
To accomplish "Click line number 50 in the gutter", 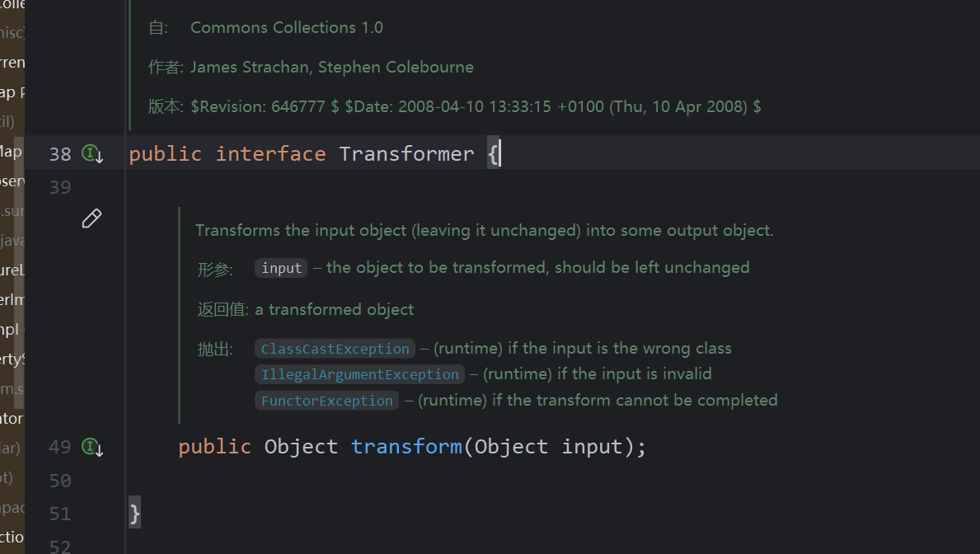I will click(x=60, y=480).
